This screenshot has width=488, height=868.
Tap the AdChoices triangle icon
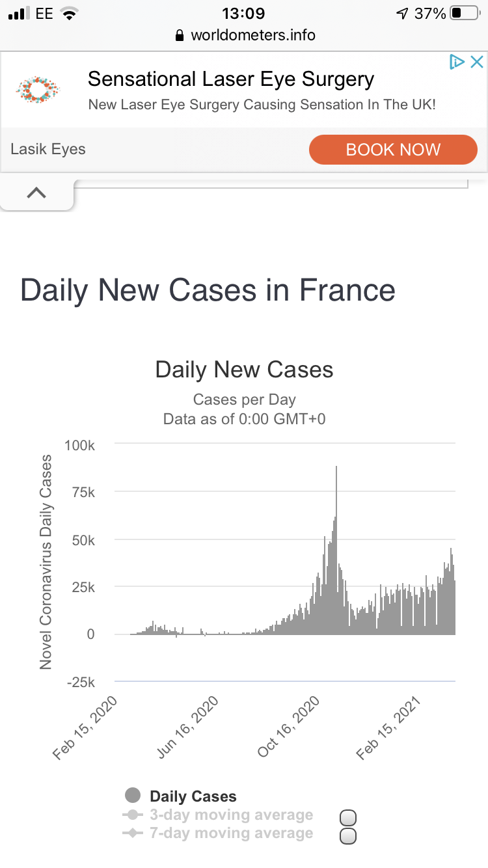[457, 62]
